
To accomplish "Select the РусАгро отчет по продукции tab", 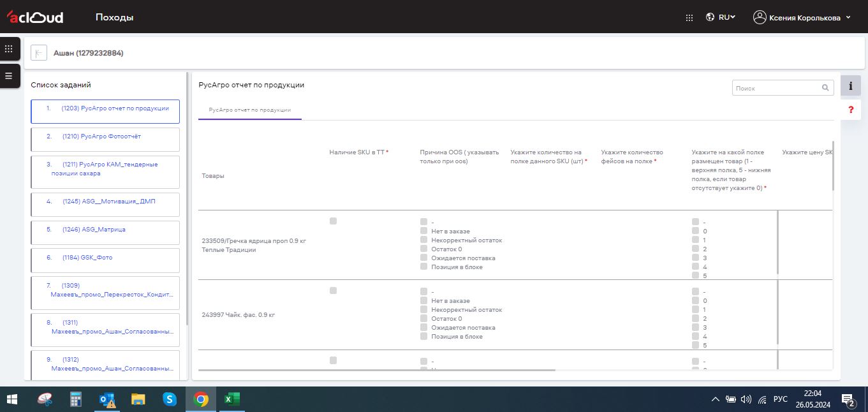I will coord(249,110).
